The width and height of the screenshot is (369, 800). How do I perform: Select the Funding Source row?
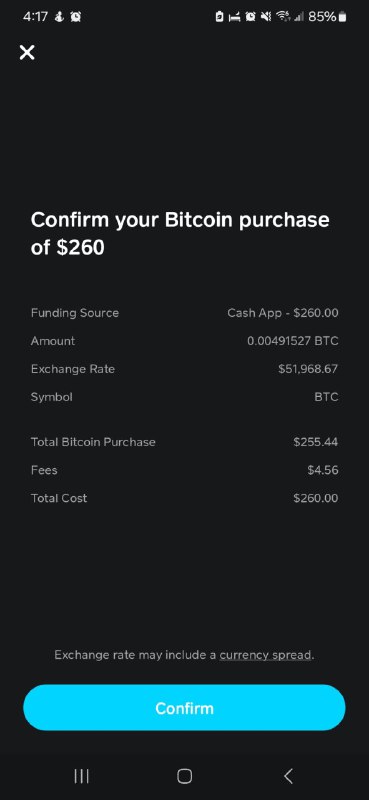184,313
